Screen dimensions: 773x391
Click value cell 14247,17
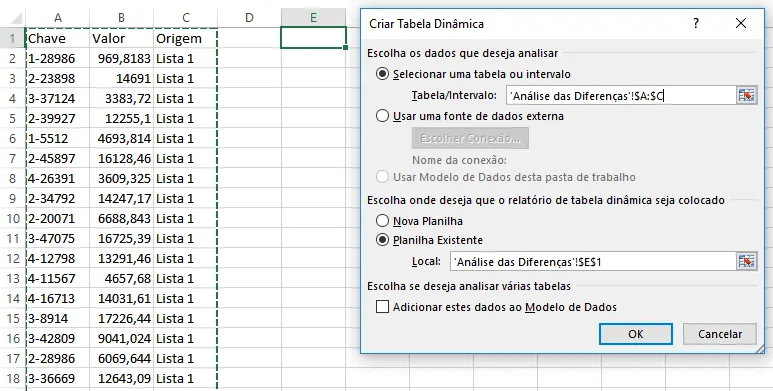[121, 198]
